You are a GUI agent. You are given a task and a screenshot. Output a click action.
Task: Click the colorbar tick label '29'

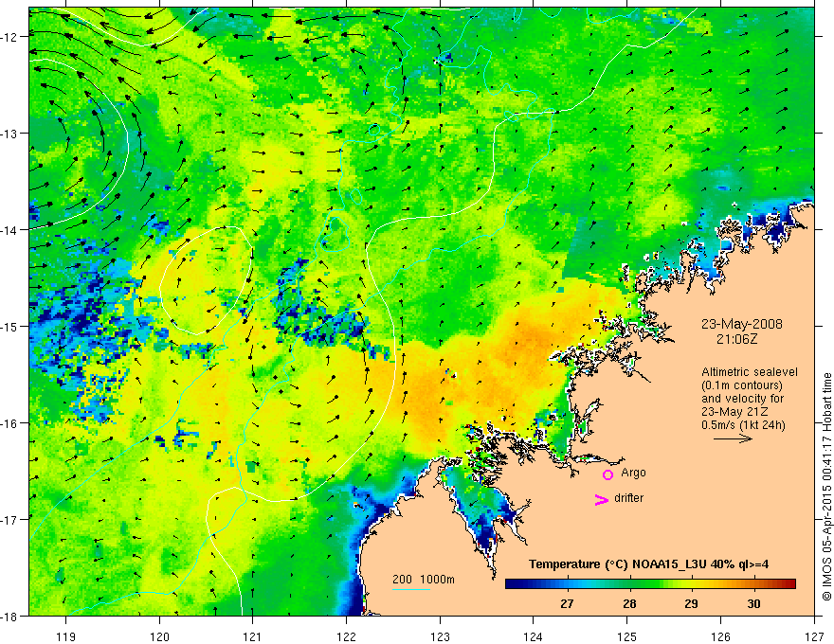691,603
